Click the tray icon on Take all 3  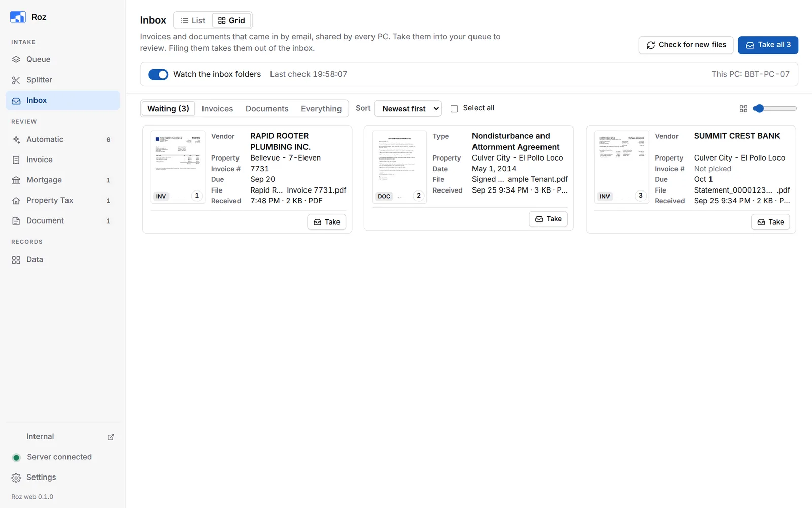click(750, 45)
